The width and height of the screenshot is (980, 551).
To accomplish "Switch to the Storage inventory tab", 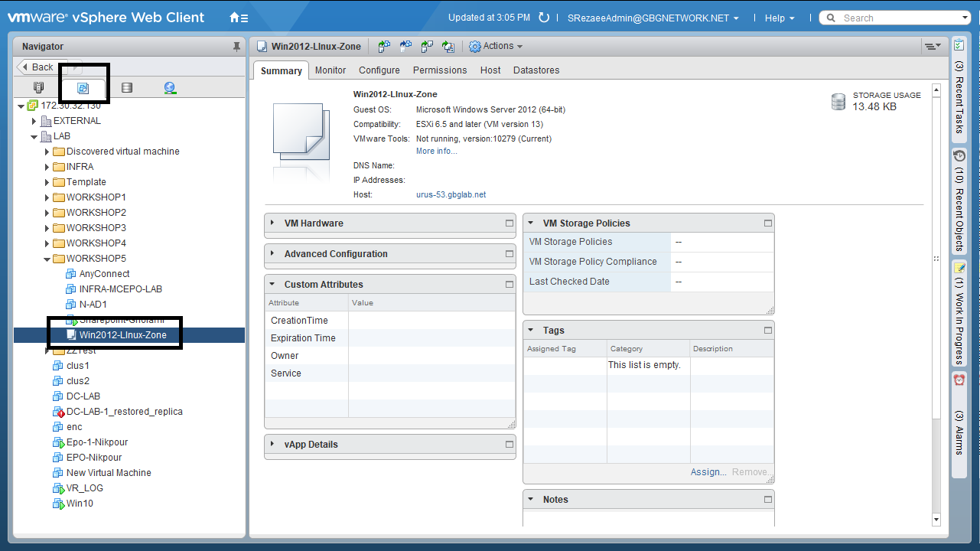I will click(127, 88).
